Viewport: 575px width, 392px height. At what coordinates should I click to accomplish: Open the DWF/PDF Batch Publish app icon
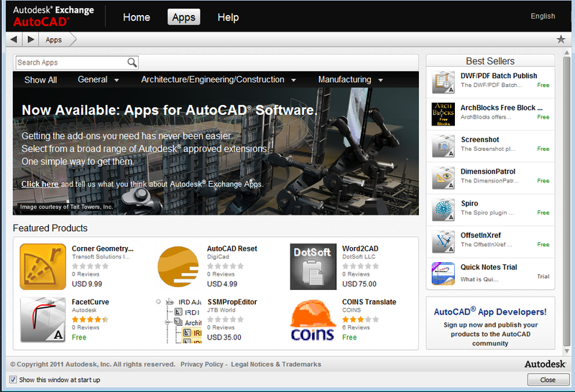tap(443, 83)
